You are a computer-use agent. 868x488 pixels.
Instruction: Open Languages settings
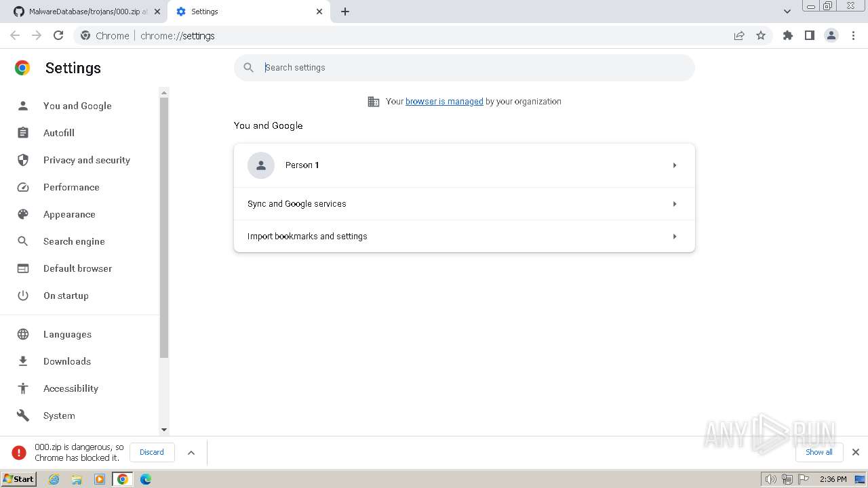[x=67, y=334]
